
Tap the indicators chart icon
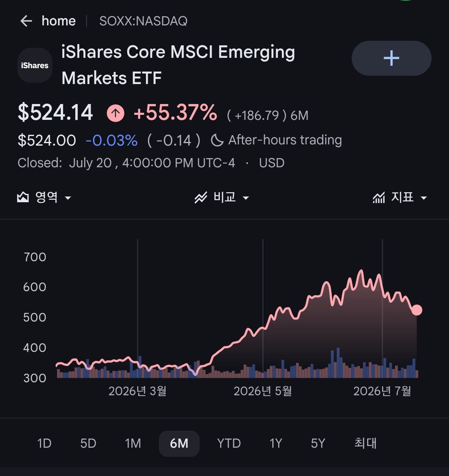pyautogui.click(x=379, y=198)
